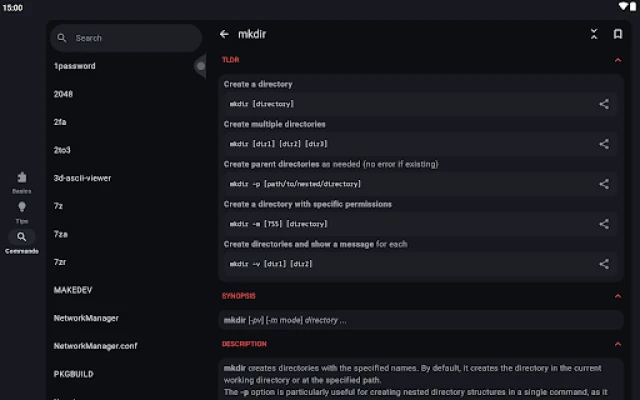640x400 pixels.
Task: Open the 3d-ascii-viewer command
Action: click(82, 178)
